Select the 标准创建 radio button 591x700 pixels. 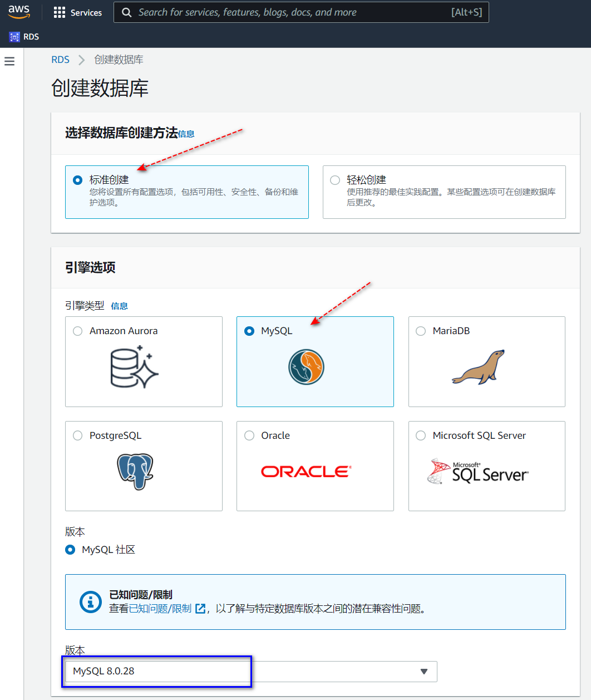point(78,180)
